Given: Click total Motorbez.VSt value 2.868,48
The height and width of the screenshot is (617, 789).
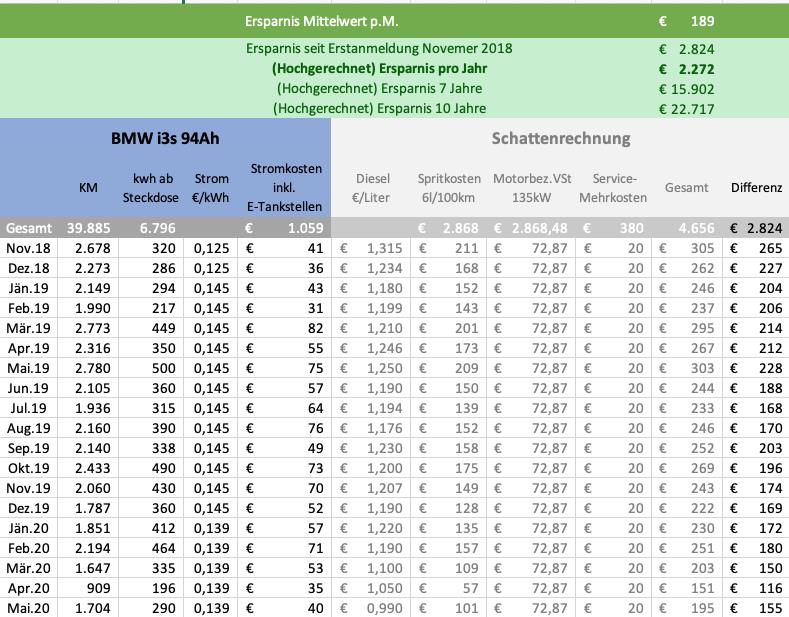Looking at the screenshot, I should tap(539, 228).
